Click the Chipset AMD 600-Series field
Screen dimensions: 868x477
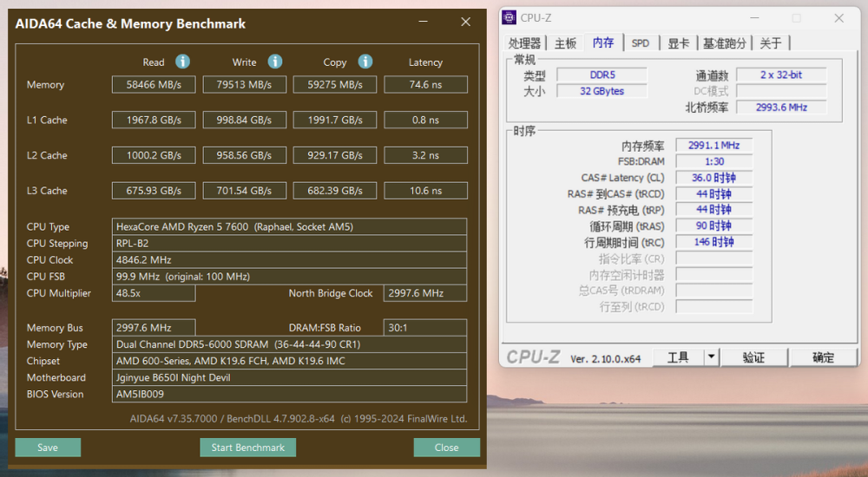coord(290,361)
